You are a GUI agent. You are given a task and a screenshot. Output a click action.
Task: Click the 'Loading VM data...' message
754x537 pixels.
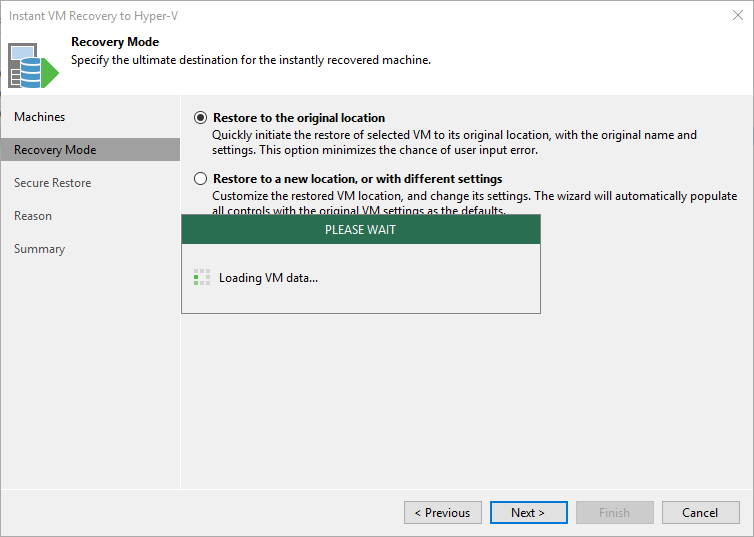coord(268,278)
